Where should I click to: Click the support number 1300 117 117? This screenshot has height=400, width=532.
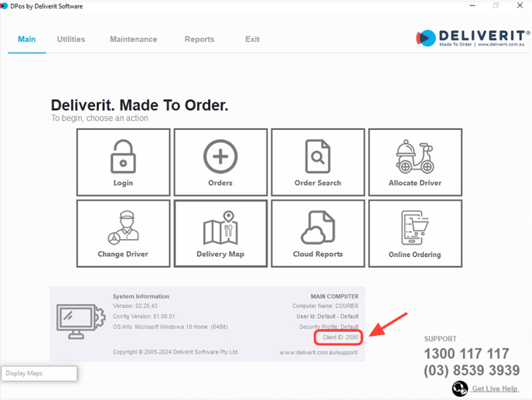[x=466, y=354]
